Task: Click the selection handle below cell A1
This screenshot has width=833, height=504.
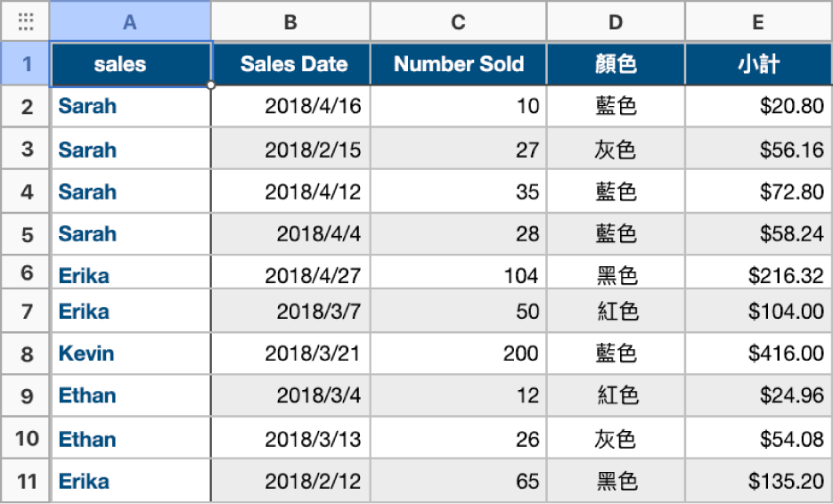Action: tap(211, 85)
